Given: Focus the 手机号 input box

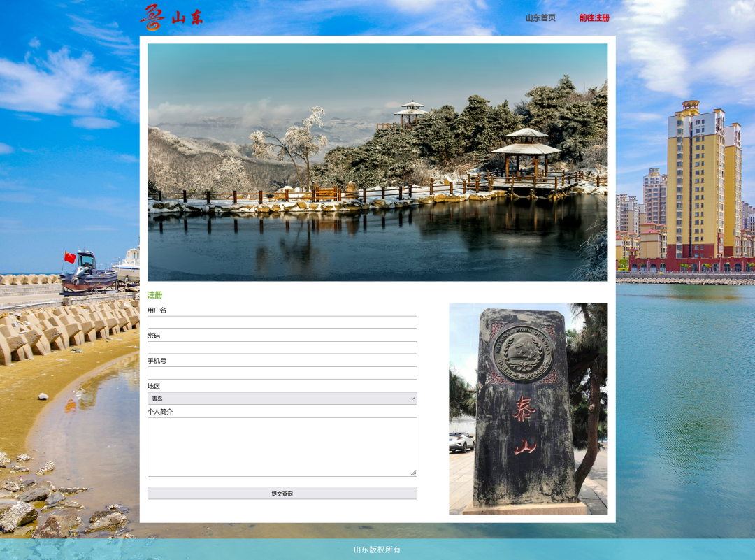Looking at the screenshot, I should coord(282,373).
